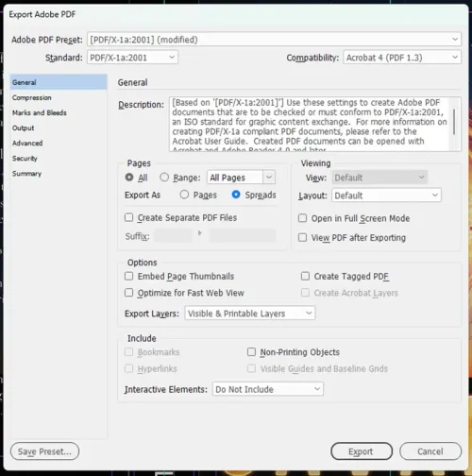Open the Output settings section

click(24, 127)
